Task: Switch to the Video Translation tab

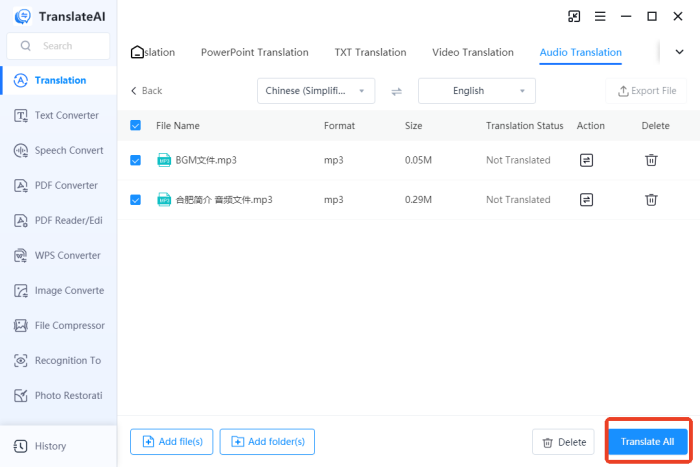Action: point(473,52)
